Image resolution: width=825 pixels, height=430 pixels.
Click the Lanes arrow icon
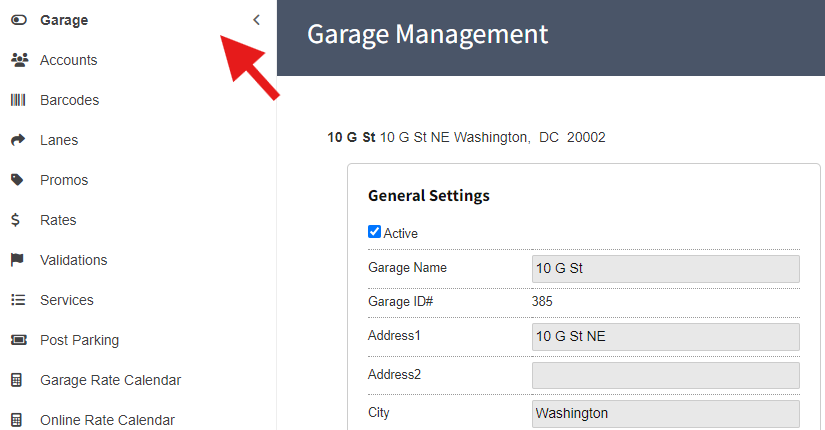click(18, 140)
